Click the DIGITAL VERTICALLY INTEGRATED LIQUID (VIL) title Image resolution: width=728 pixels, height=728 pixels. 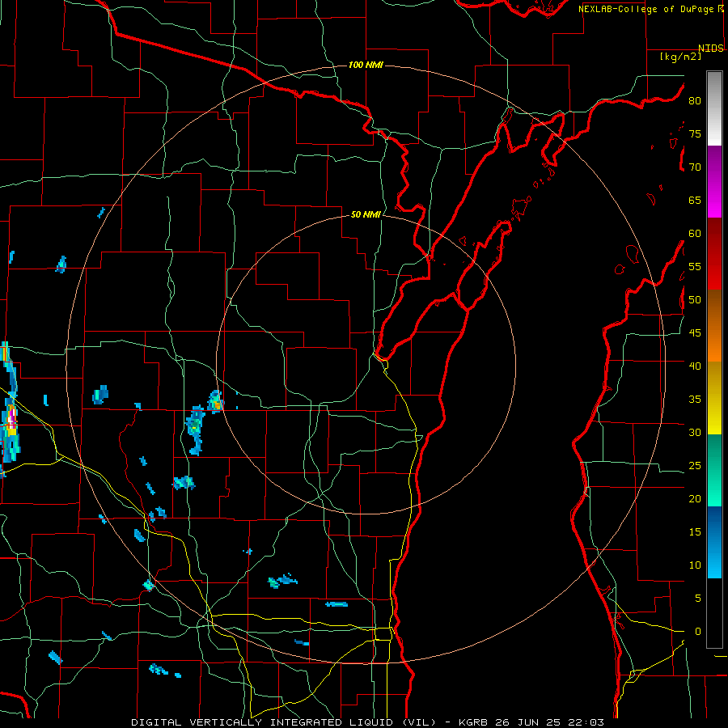284,722
